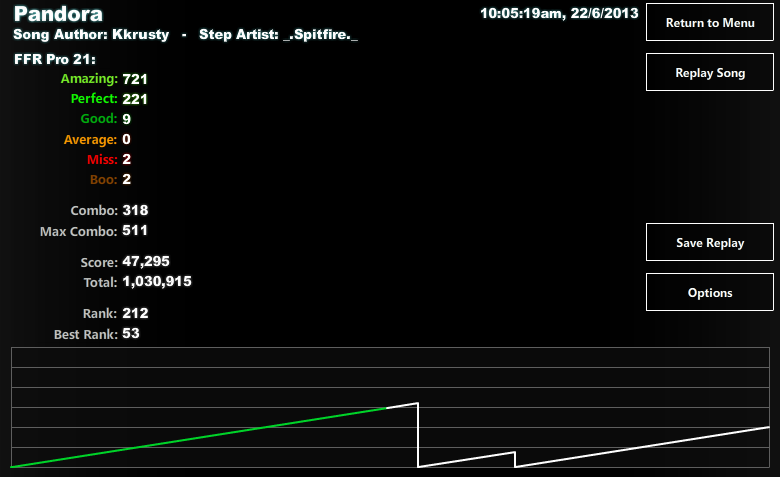This screenshot has width=780, height=477.
Task: Select the Step Artist _.Spitfire._ text
Action: click(x=278, y=35)
